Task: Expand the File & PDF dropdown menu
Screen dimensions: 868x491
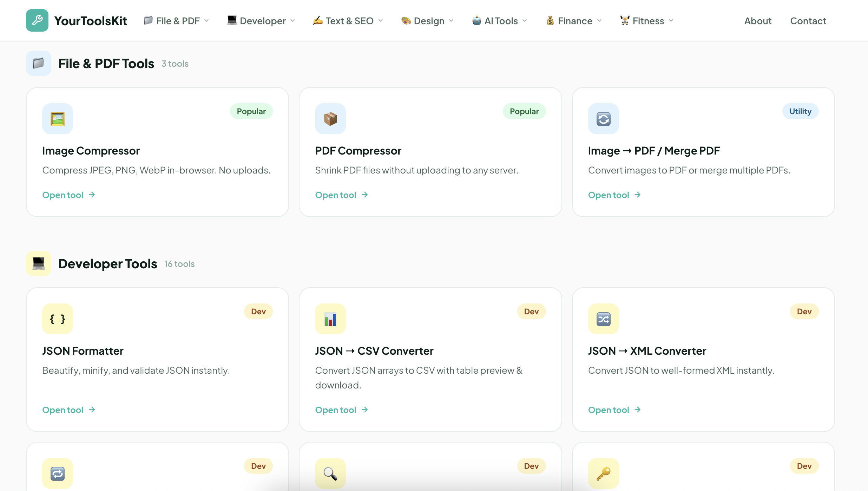Action: tap(177, 21)
